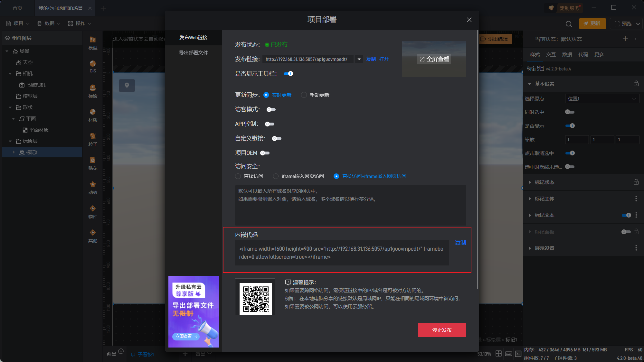The height and width of the screenshot is (362, 644).
Task: Click 复制 link beside embed code
Action: (460, 242)
